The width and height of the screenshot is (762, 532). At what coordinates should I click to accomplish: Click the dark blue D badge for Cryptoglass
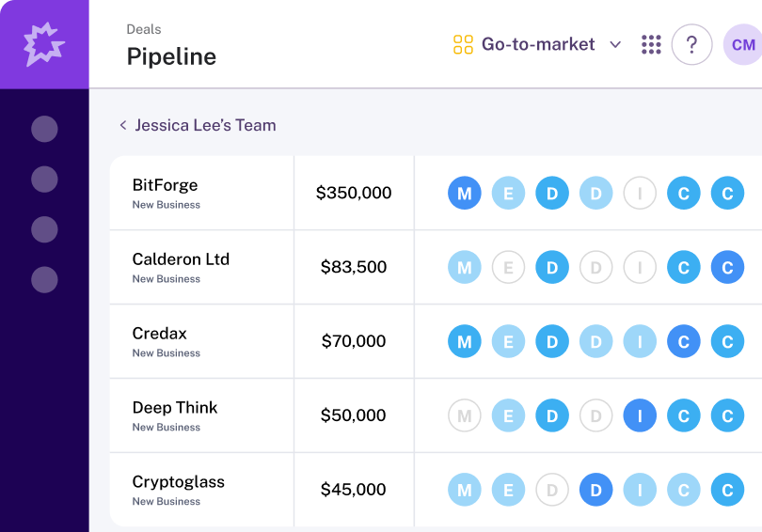coord(595,490)
